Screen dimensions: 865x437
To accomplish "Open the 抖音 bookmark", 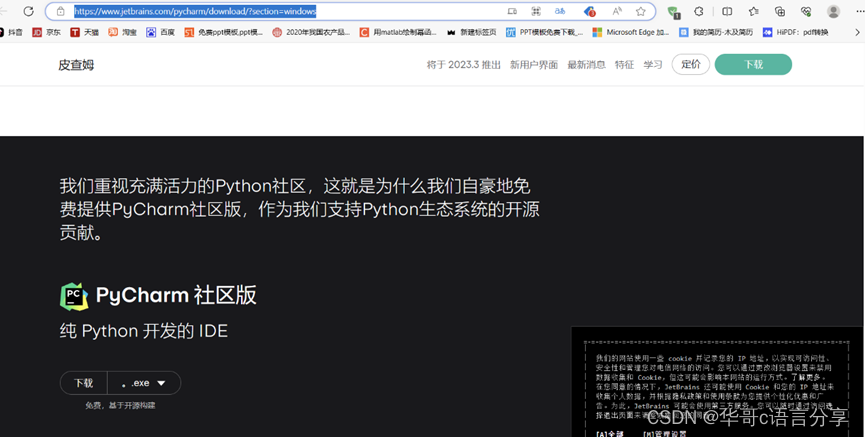I will coord(11,33).
